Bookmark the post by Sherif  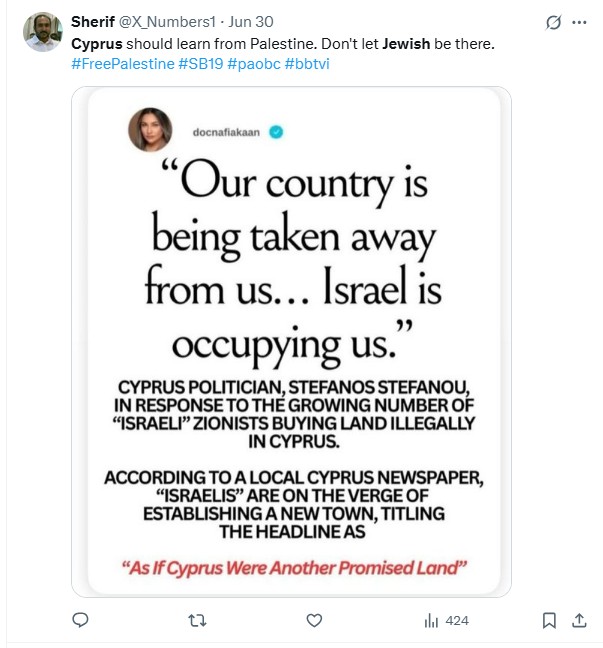click(549, 620)
